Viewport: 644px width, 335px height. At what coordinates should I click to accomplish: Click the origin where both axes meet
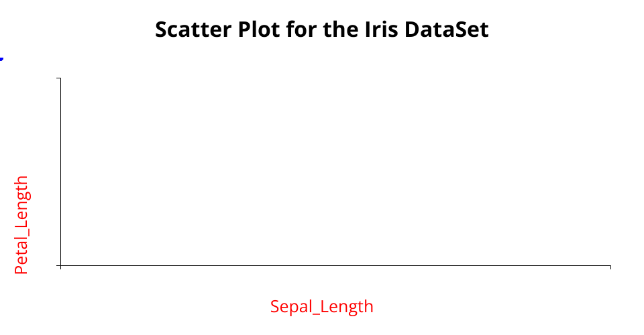click(61, 266)
